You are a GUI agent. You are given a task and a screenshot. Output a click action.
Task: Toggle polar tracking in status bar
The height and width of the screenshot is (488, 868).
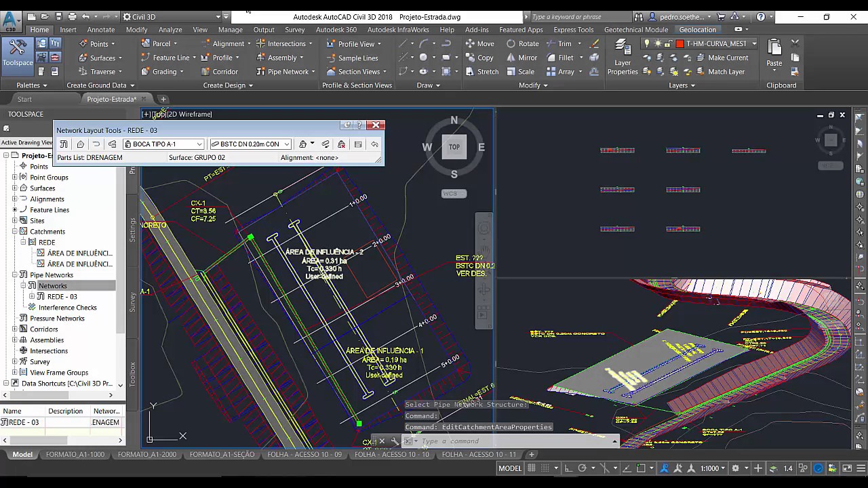click(583, 468)
